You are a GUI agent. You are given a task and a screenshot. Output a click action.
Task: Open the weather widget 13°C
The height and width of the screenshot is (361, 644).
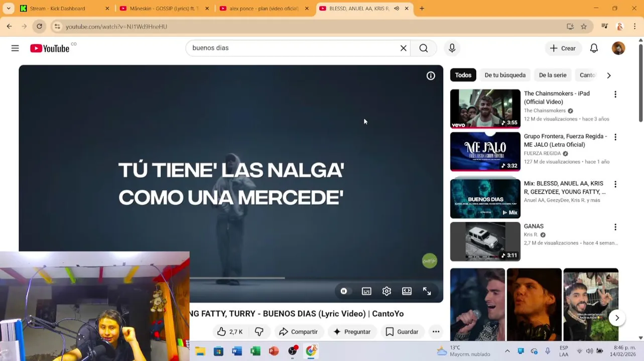click(x=463, y=351)
